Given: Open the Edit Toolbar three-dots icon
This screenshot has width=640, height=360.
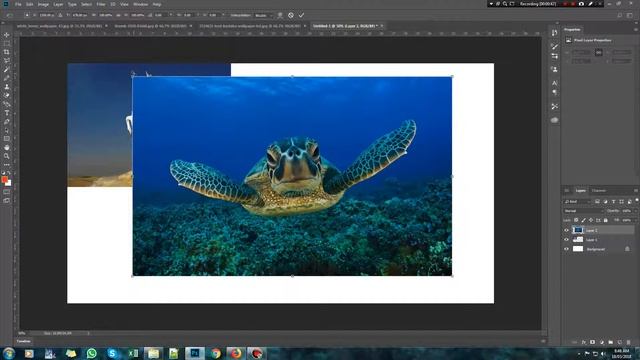Looking at the screenshot, I should [x=7, y=164].
